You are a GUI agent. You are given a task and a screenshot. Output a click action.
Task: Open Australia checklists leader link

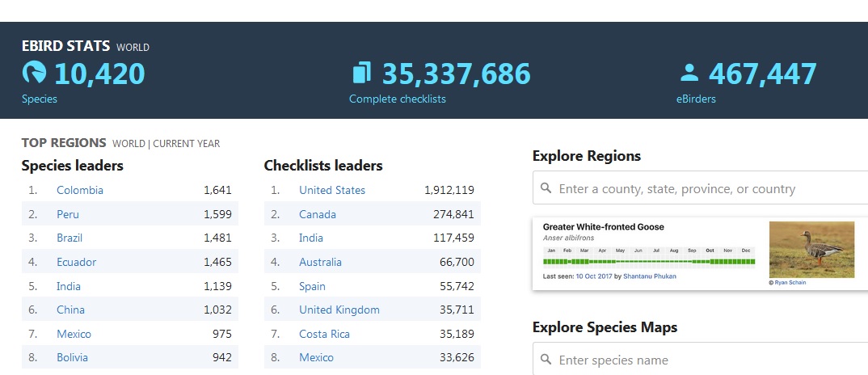click(320, 262)
